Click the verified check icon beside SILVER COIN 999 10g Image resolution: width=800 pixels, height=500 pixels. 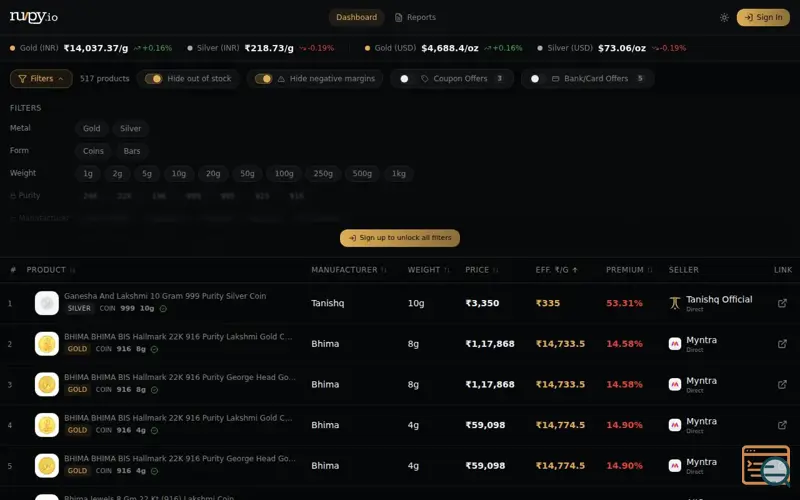point(163,309)
